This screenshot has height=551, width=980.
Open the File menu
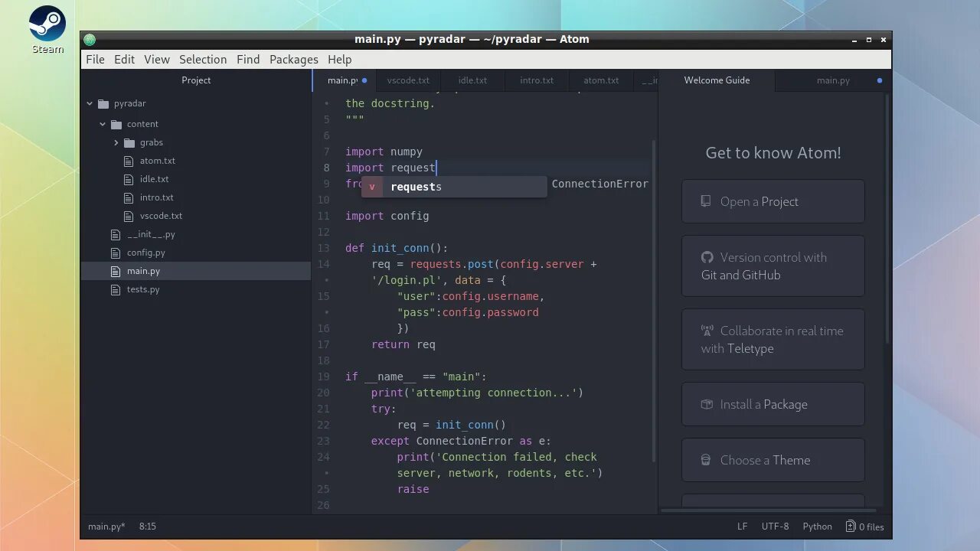95,59
